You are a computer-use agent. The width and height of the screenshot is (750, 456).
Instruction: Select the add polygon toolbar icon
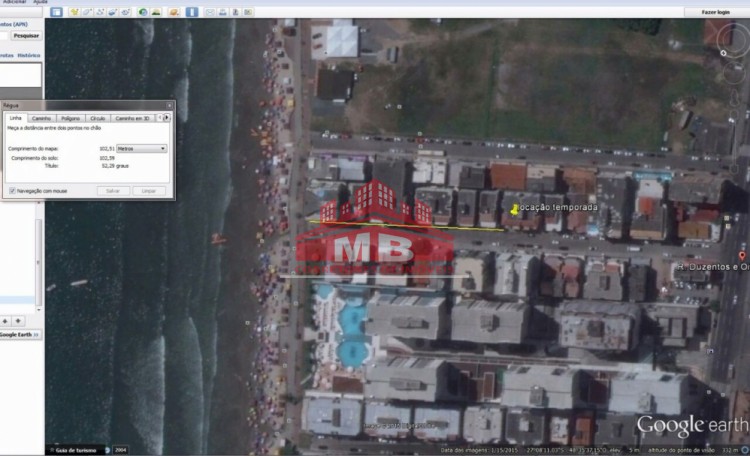tap(87, 12)
